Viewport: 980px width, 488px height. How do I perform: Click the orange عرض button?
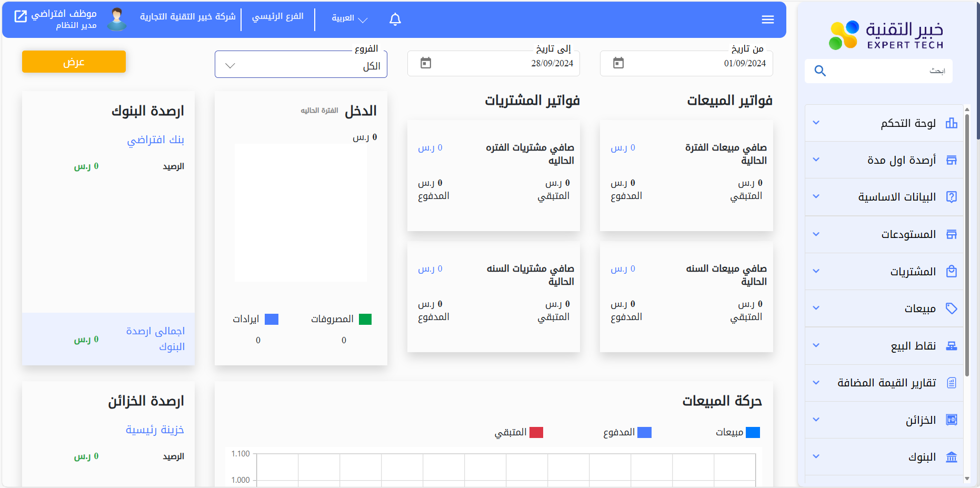pyautogui.click(x=74, y=62)
